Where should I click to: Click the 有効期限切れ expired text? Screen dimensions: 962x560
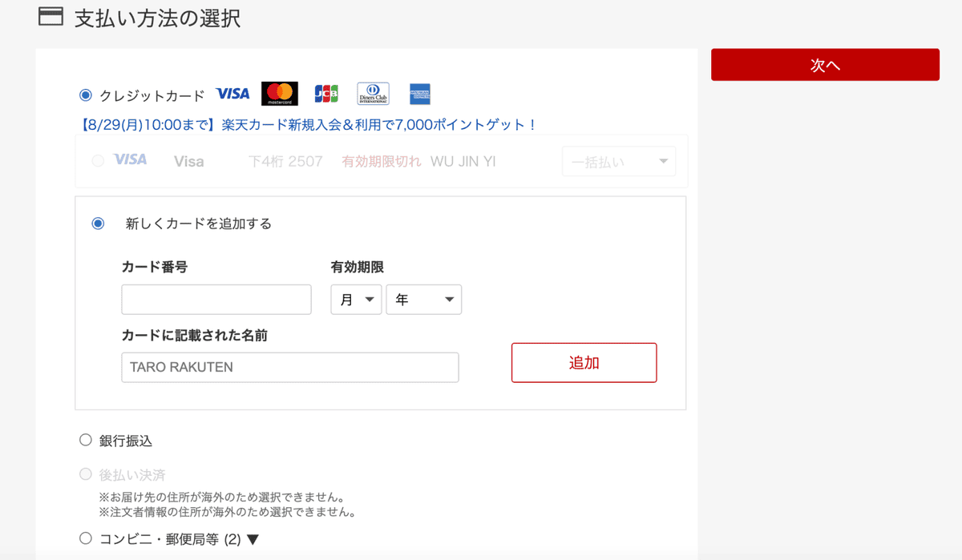coord(382,161)
